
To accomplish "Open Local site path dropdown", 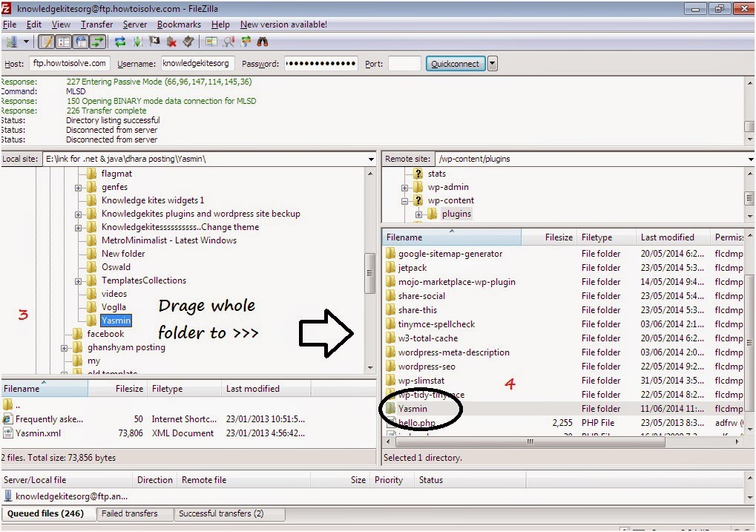I will [x=371, y=159].
